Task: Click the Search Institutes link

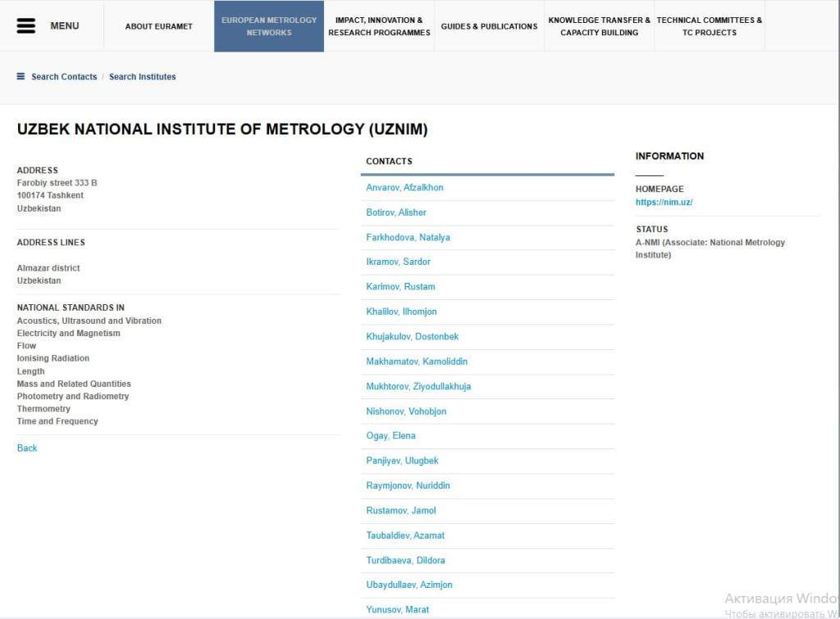Action: point(142,76)
